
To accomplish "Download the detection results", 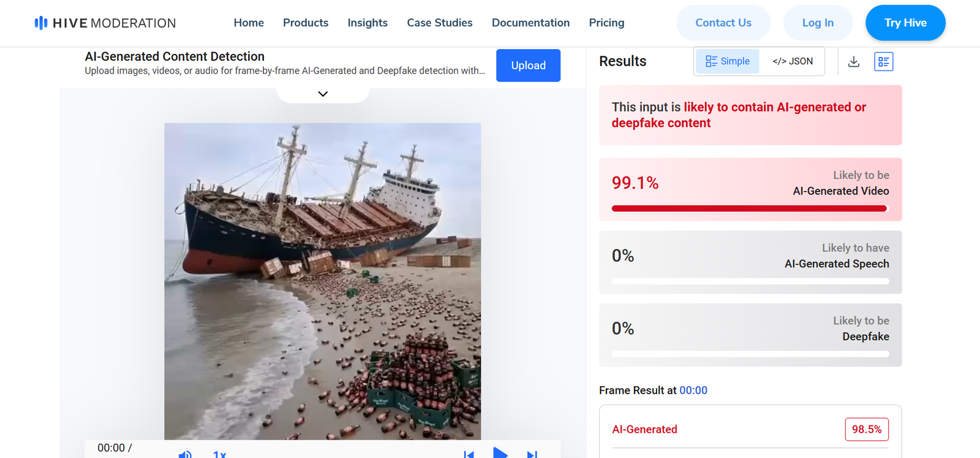I will tap(853, 61).
